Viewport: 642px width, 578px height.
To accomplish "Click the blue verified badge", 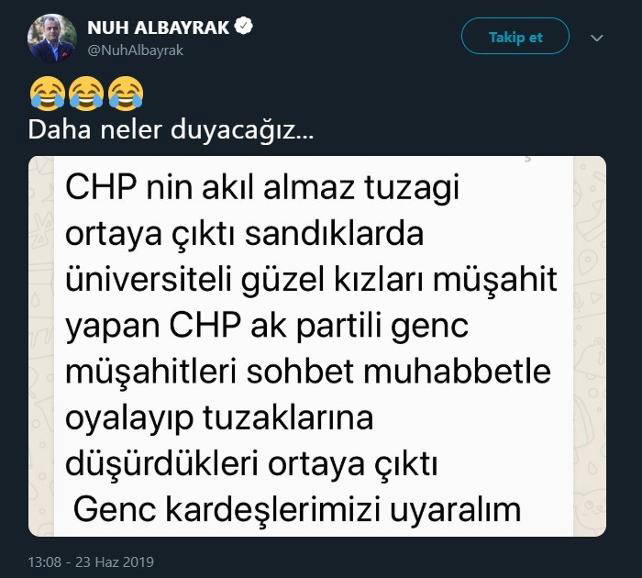I will 243,27.
